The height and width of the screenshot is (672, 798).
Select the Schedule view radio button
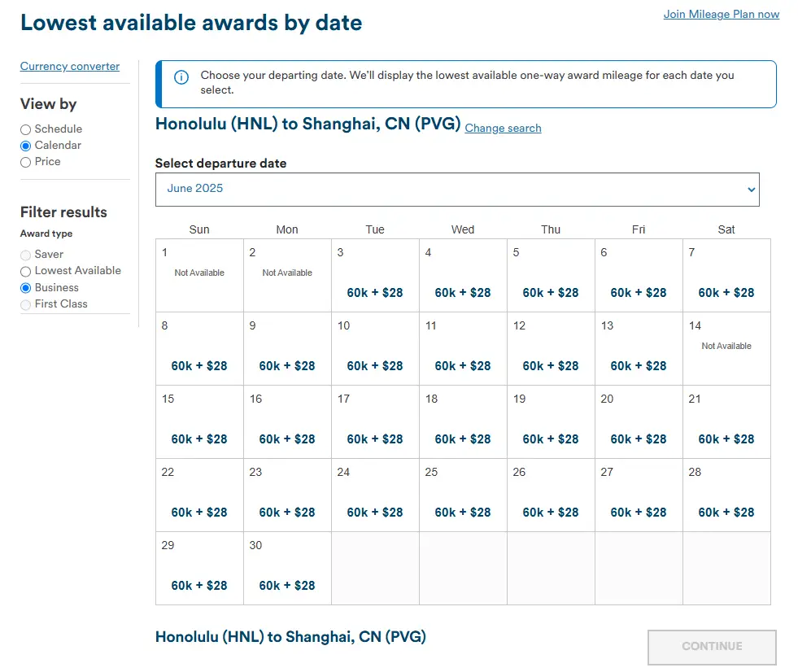[x=26, y=129]
